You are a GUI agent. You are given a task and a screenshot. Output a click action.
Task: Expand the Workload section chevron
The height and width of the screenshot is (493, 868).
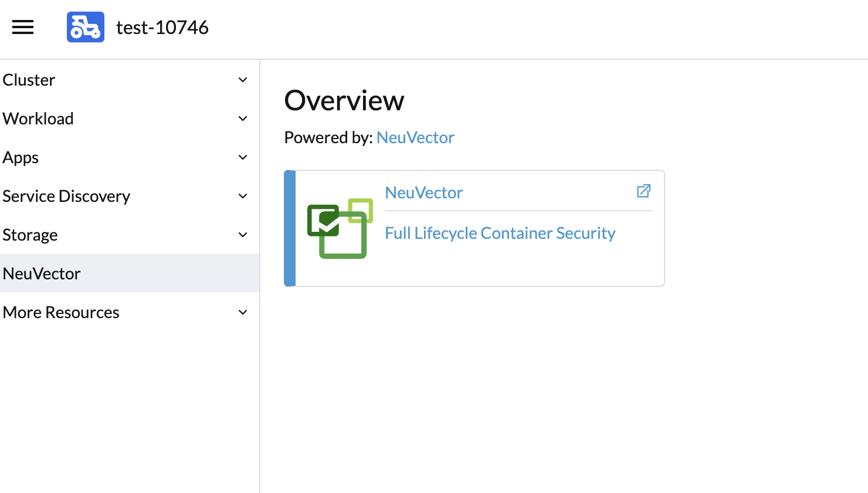[x=242, y=118]
